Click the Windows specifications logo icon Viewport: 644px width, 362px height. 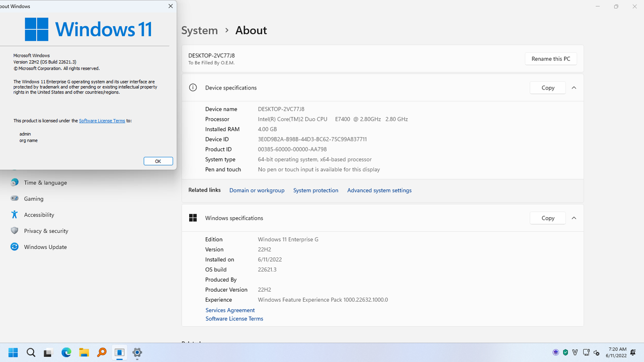coord(193,218)
